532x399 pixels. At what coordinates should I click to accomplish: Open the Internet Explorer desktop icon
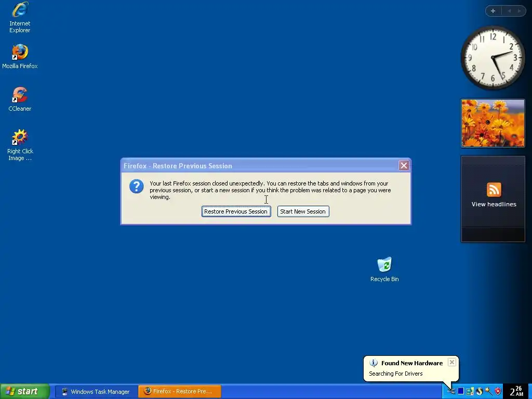20,18
